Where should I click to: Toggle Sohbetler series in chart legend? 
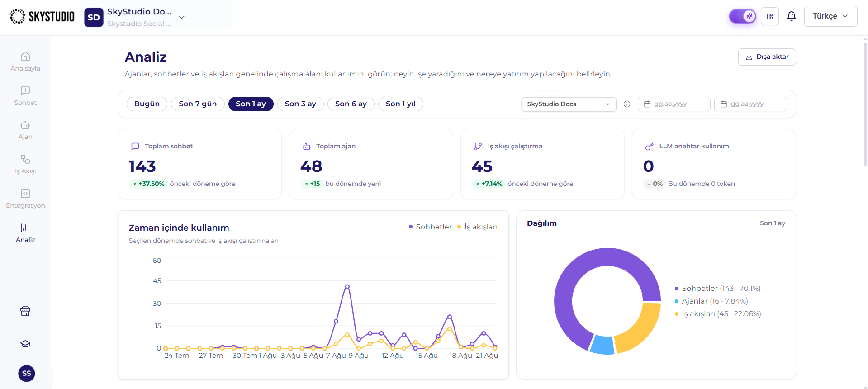[430, 227]
